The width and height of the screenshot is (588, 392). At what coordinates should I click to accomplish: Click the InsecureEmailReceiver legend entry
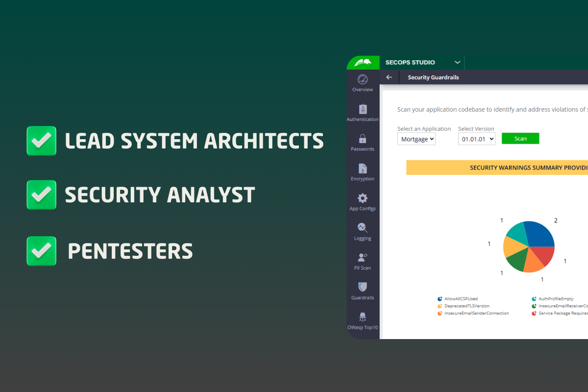click(560, 306)
